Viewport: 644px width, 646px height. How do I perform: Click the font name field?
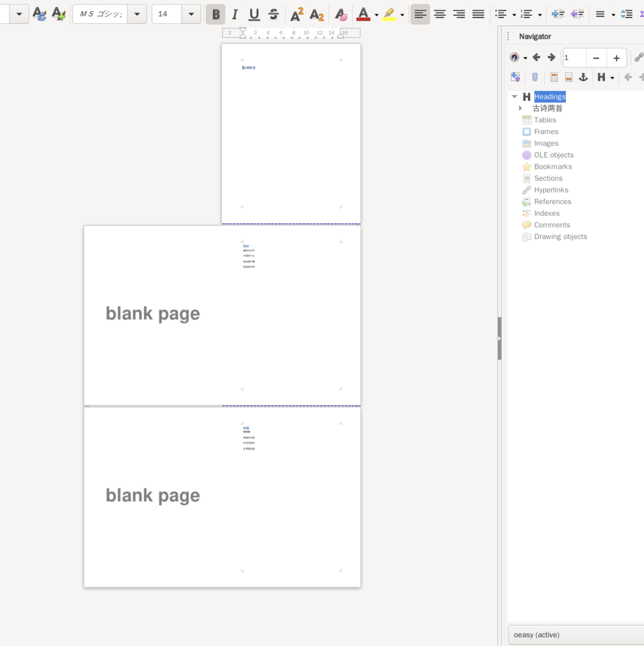100,14
